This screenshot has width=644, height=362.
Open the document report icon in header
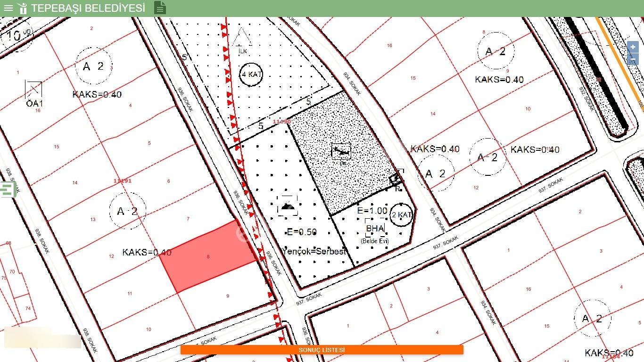click(x=160, y=8)
